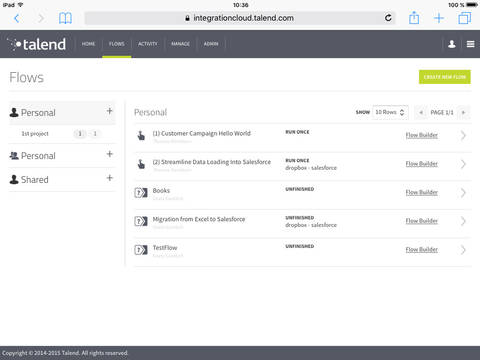
Task: Open Flow Builder link for Streamline Data Loading
Action: pyautogui.click(x=422, y=164)
